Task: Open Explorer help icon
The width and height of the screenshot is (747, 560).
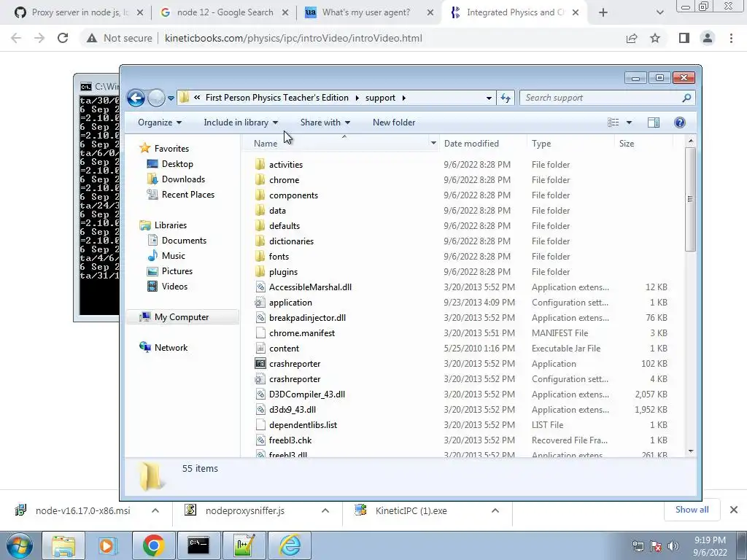Action: tap(680, 122)
